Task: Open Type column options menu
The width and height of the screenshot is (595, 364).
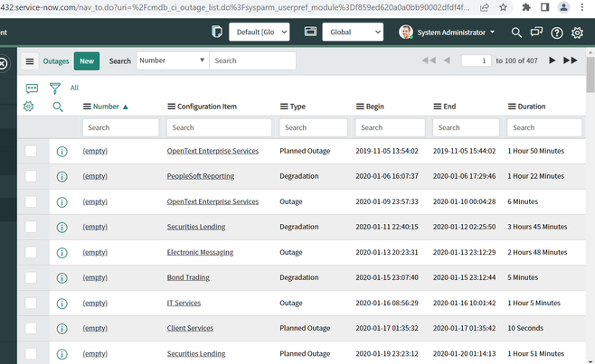Action: pyautogui.click(x=284, y=107)
